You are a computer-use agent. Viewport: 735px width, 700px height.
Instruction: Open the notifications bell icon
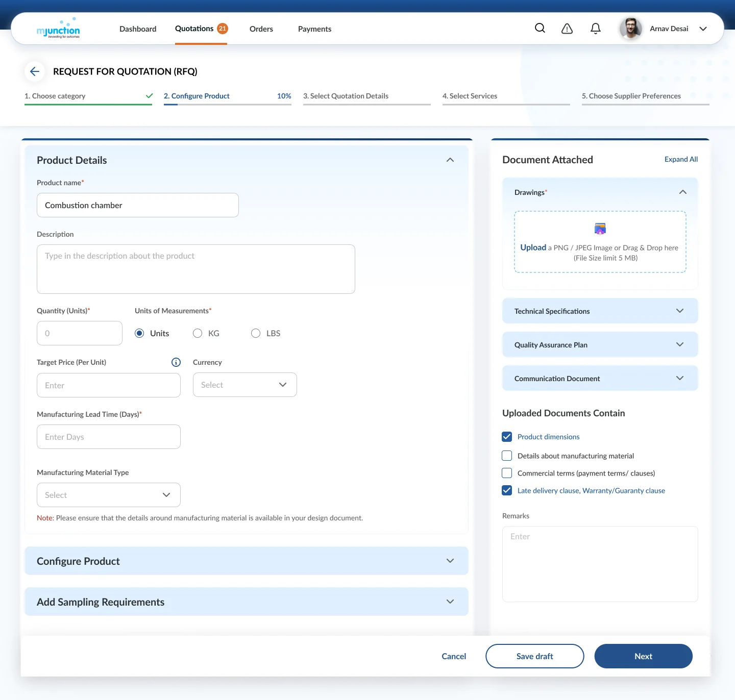click(596, 29)
